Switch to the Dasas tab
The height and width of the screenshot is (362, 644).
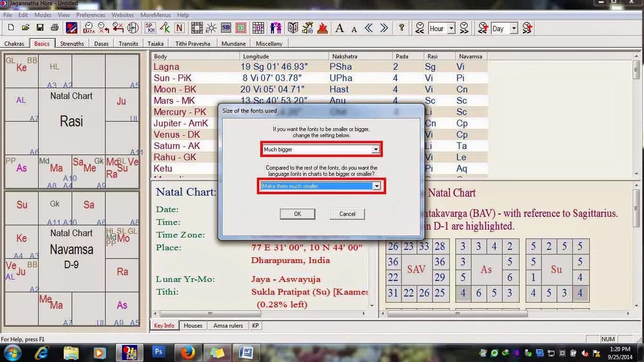click(x=101, y=43)
